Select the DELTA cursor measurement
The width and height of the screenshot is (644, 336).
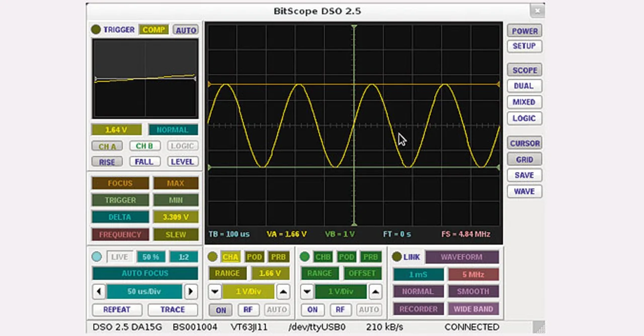click(x=120, y=217)
